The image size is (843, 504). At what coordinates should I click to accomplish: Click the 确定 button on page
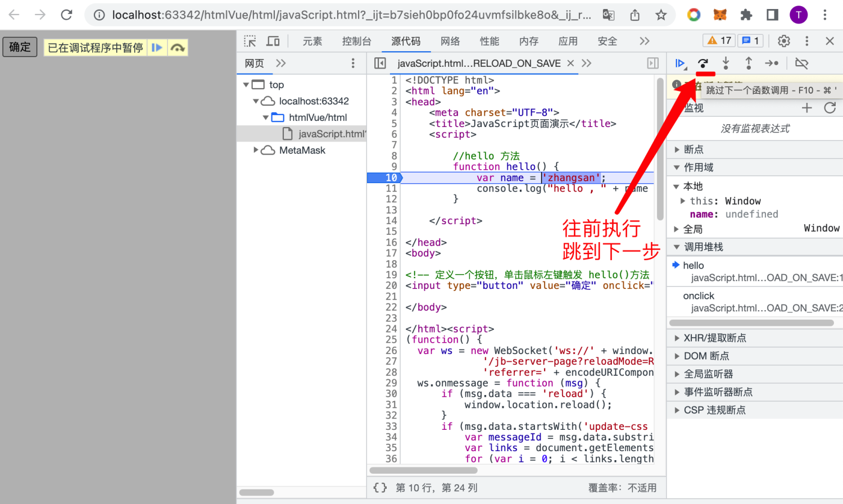pos(20,47)
